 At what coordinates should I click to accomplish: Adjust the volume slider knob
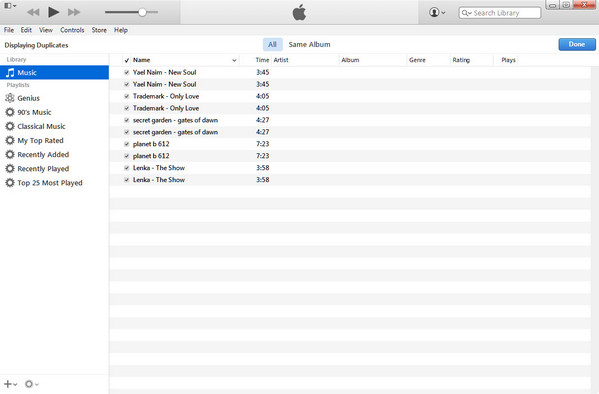click(142, 12)
